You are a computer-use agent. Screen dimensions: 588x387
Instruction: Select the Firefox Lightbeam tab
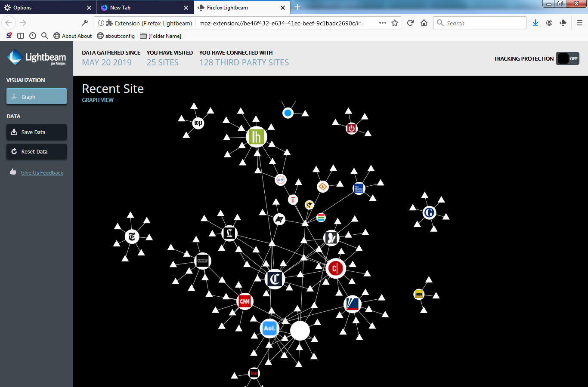[x=236, y=7]
